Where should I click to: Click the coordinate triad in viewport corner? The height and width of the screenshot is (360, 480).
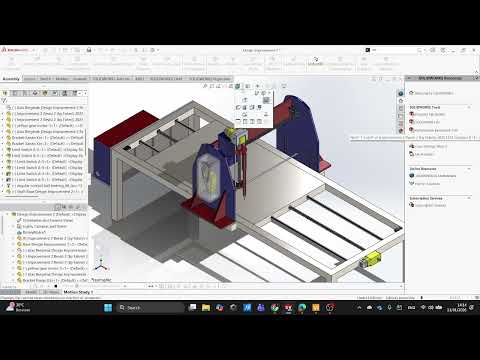tap(100, 265)
